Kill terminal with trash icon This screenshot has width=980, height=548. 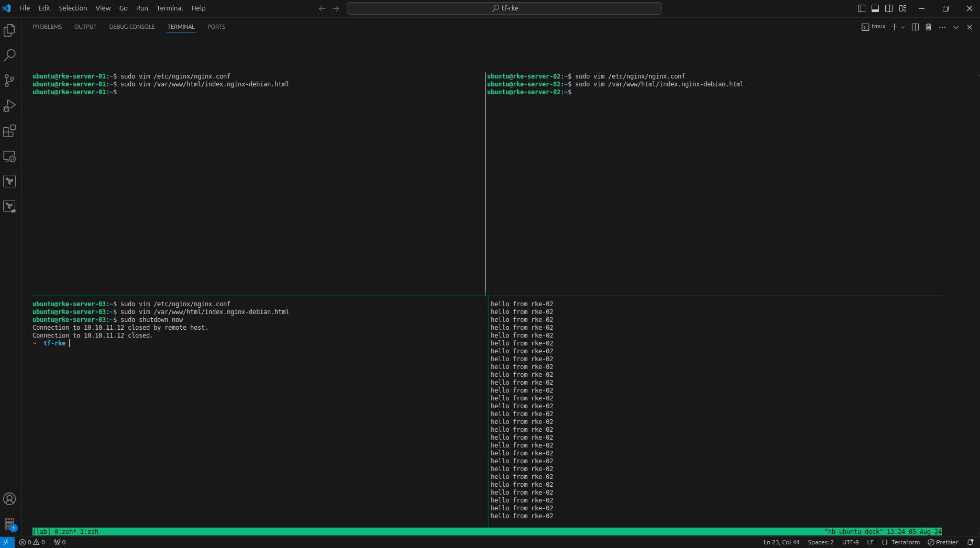(929, 27)
